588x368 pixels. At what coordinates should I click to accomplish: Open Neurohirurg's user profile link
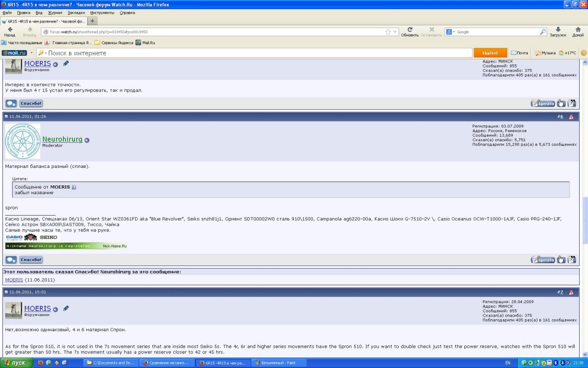[62, 139]
